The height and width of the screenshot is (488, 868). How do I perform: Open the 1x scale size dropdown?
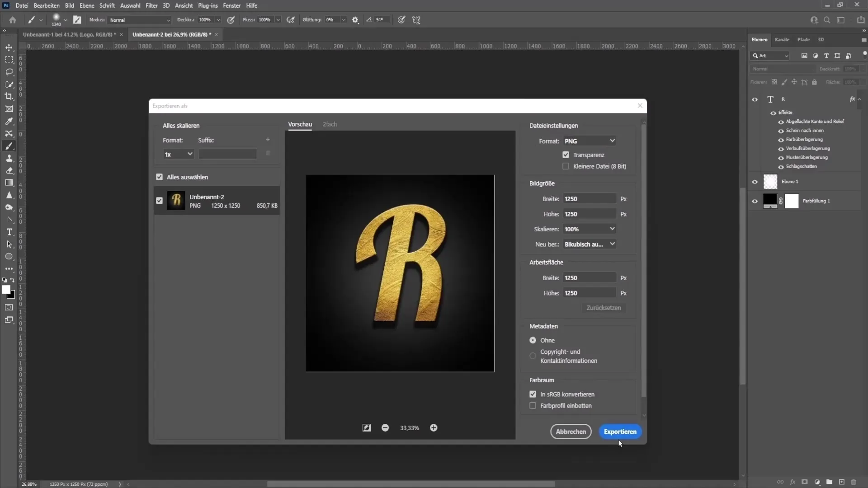179,154
